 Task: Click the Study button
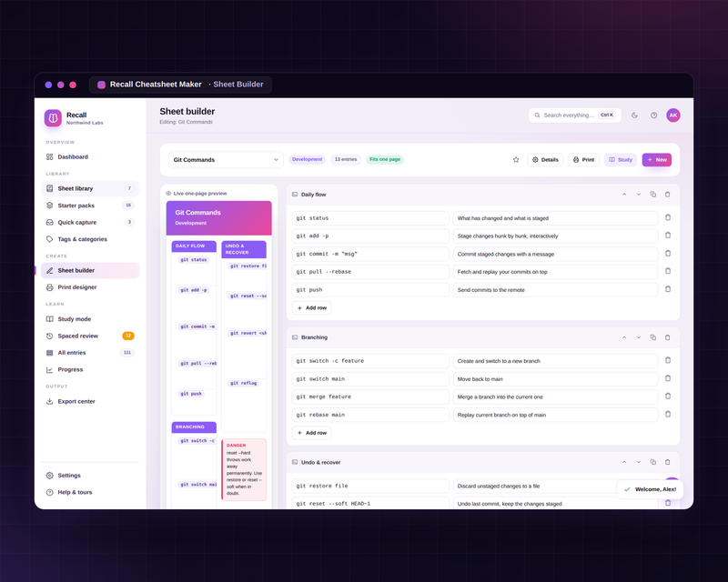pyautogui.click(x=621, y=160)
